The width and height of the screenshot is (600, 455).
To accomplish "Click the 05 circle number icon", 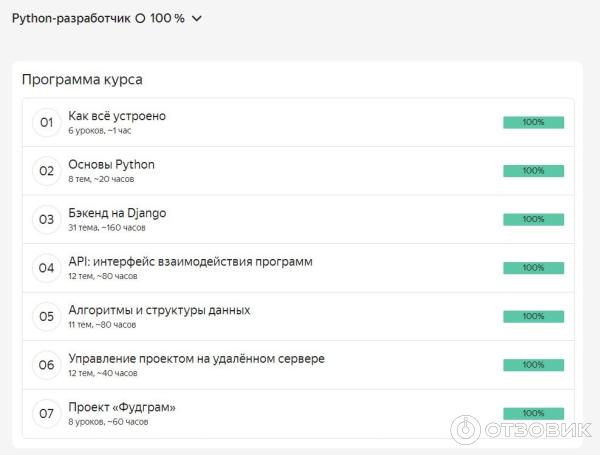I will pyautogui.click(x=46, y=316).
